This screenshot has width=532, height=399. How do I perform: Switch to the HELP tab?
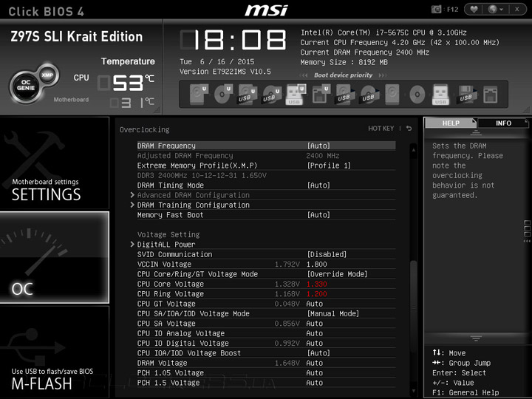coord(451,123)
